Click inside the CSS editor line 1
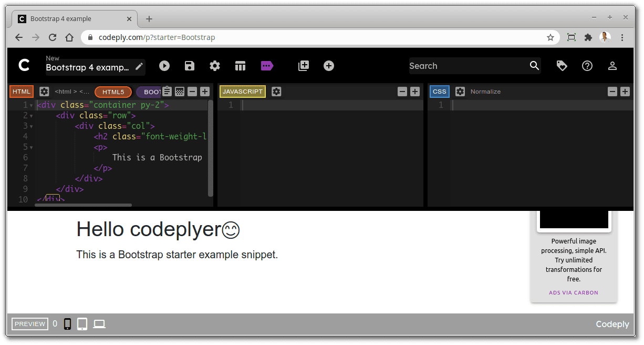Viewport: 644px width, 345px height. (x=542, y=105)
